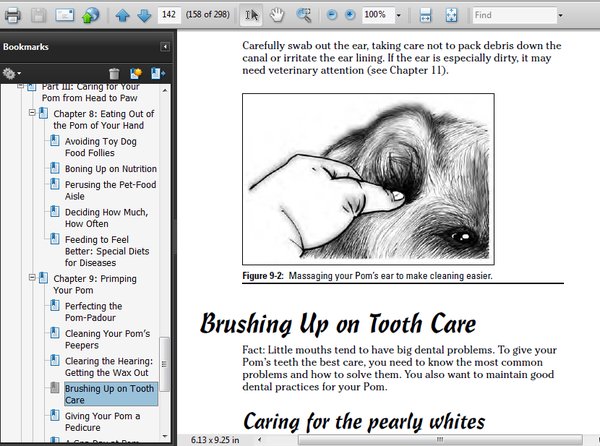The image size is (600, 446).
Task: Open bookmark 'Boning Up on Nutrition'
Action: (110, 169)
